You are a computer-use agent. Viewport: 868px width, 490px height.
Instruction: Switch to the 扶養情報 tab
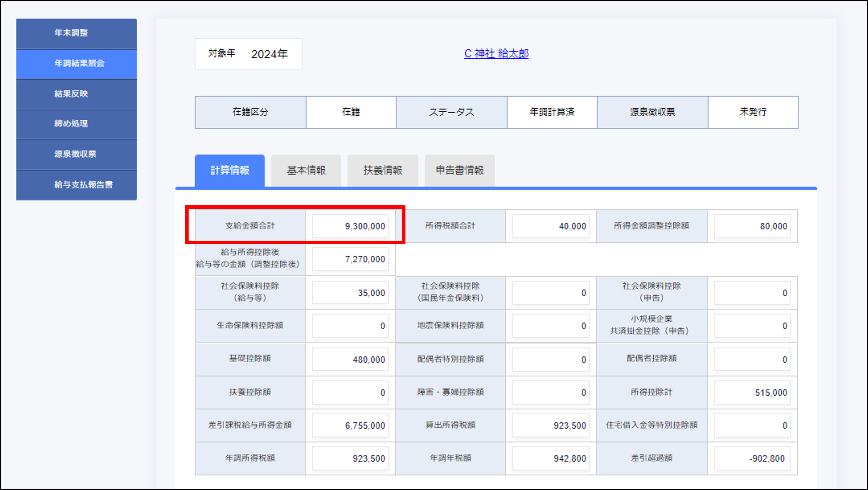[x=383, y=171]
